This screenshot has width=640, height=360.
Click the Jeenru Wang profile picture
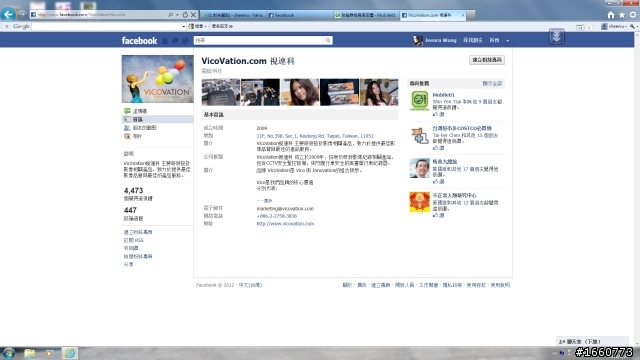[417, 40]
